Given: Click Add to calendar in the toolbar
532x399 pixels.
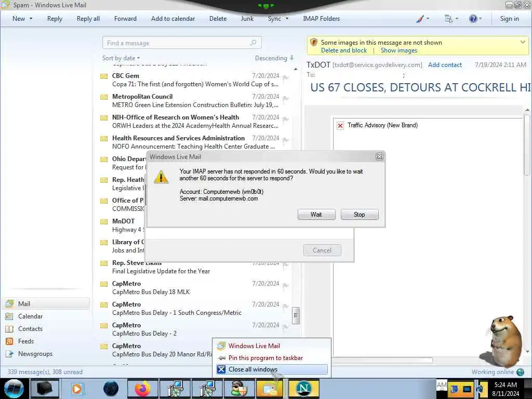Looking at the screenshot, I should 173,19.
